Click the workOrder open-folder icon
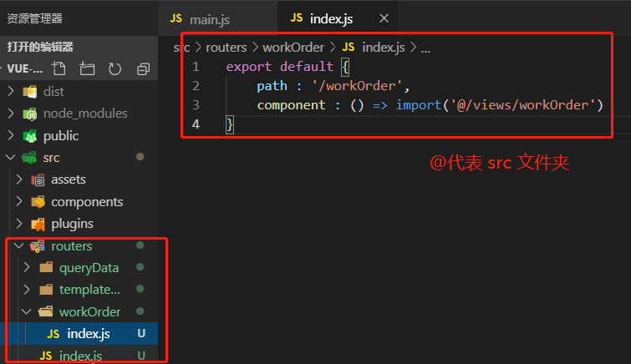Screen dimensions: 631x364 click(x=45, y=311)
